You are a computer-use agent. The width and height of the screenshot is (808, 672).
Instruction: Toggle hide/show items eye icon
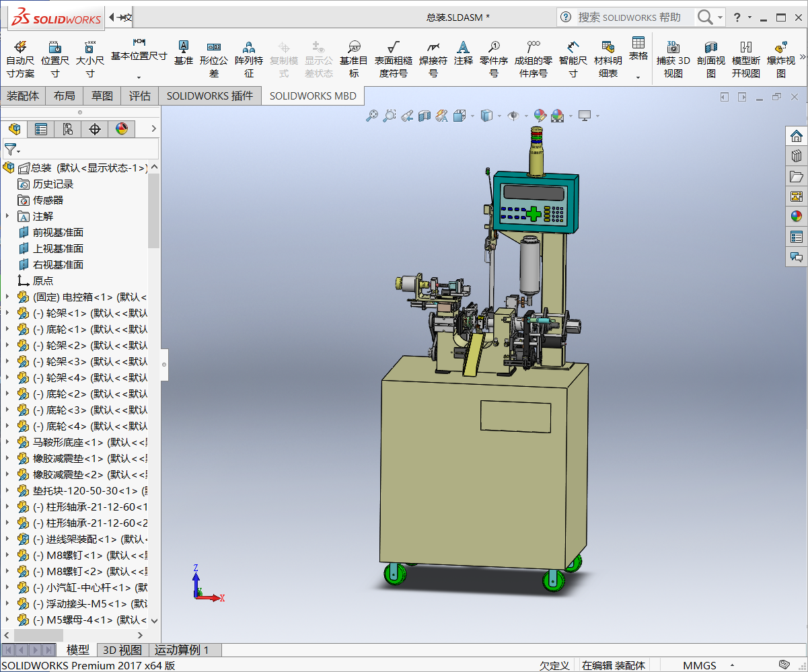(x=513, y=116)
